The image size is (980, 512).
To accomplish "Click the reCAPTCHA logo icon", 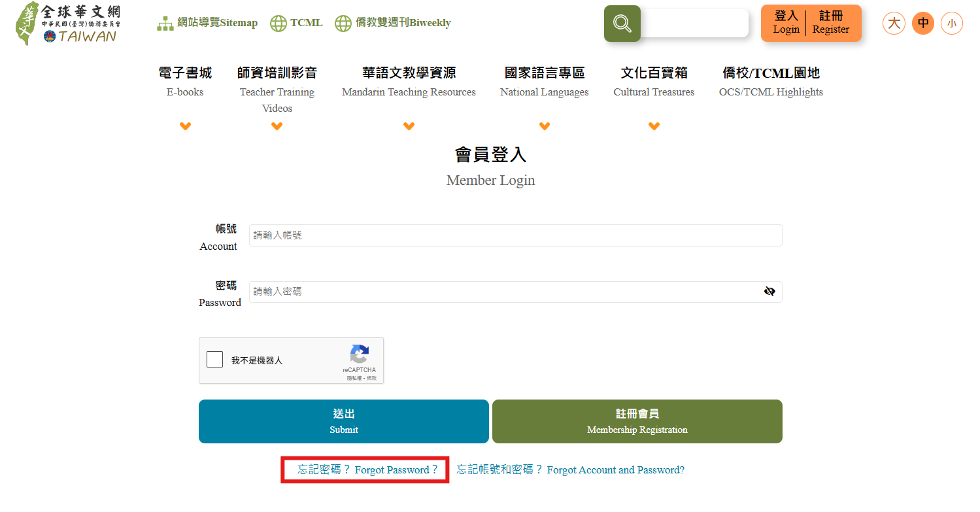I will point(359,354).
